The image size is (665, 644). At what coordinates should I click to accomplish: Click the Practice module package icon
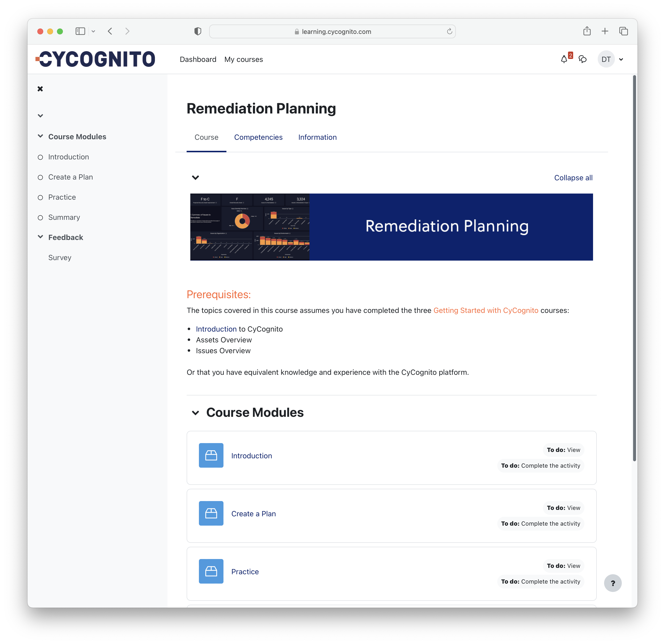[x=211, y=571]
